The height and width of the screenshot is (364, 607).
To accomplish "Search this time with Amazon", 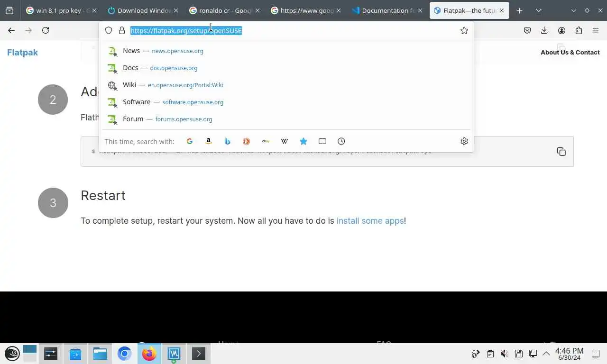I will 209,141.
